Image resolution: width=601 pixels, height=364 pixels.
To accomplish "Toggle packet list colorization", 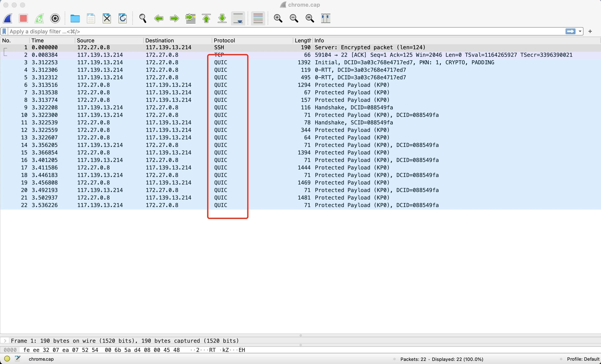I will point(258,18).
